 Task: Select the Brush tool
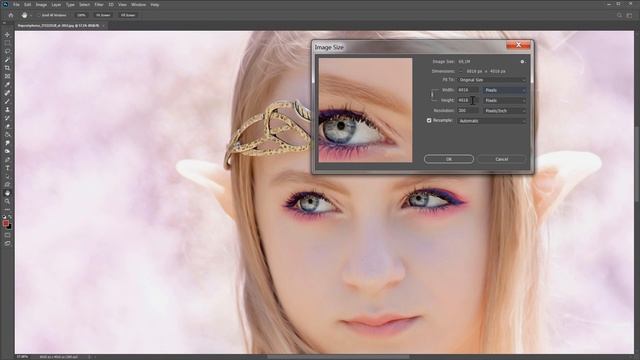coord(7,101)
